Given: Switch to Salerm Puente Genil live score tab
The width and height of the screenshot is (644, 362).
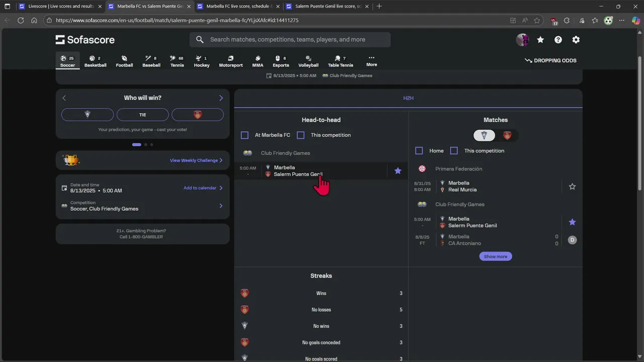Looking at the screenshot, I should click(328, 7).
